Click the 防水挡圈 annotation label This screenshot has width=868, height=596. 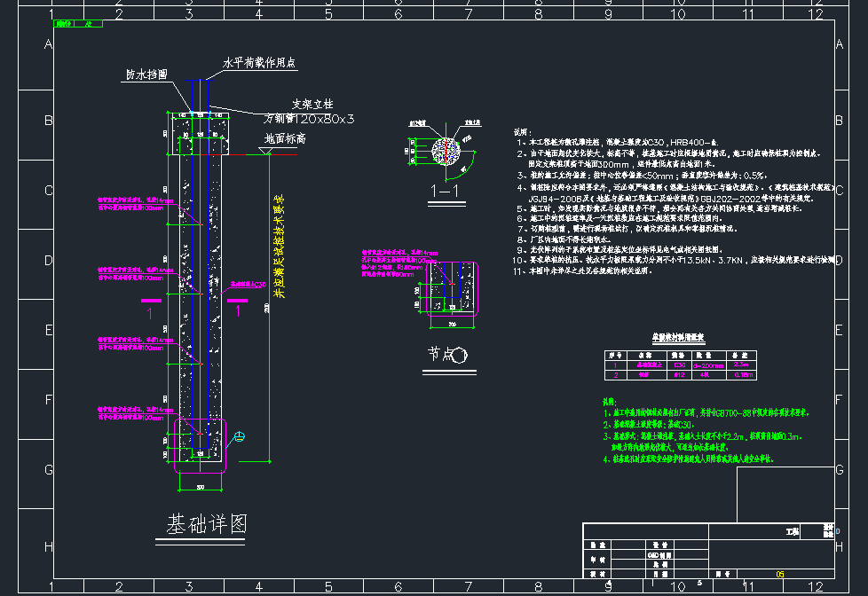146,75
